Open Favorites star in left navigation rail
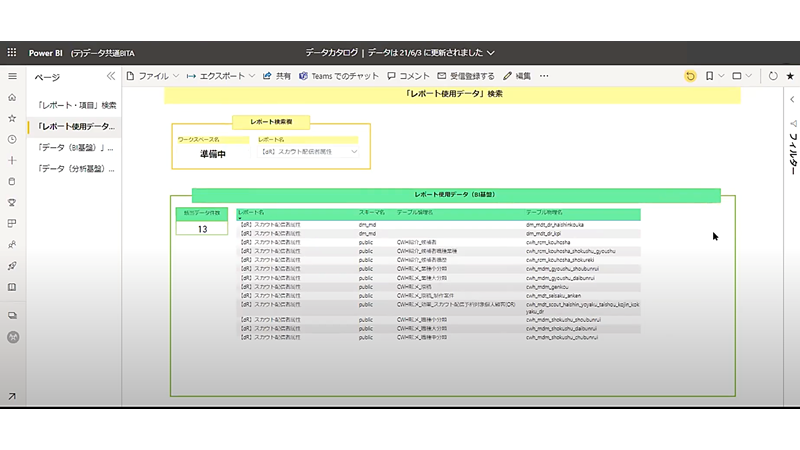This screenshot has width=800, height=450. 12,118
